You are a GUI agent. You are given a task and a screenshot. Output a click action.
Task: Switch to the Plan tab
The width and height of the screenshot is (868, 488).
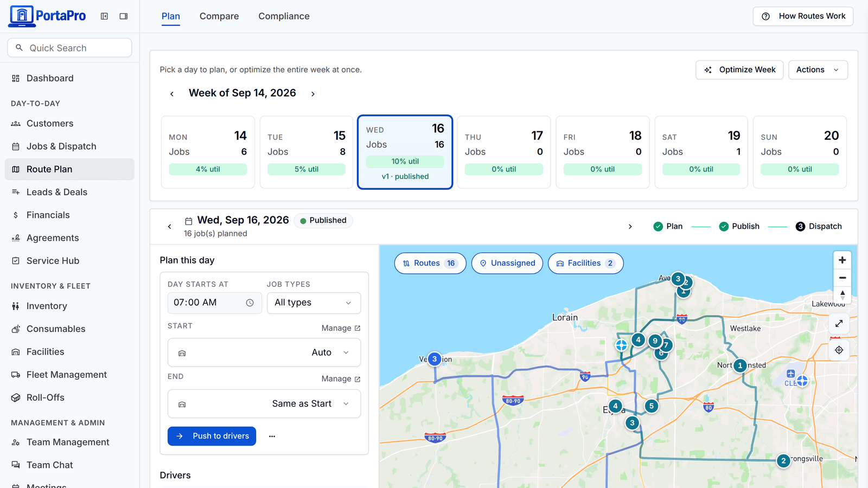coord(171,16)
